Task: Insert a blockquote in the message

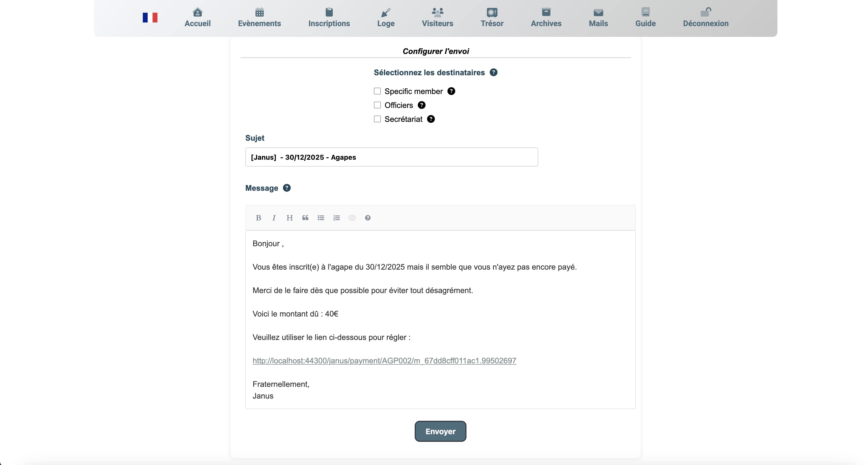Action: pyautogui.click(x=305, y=218)
